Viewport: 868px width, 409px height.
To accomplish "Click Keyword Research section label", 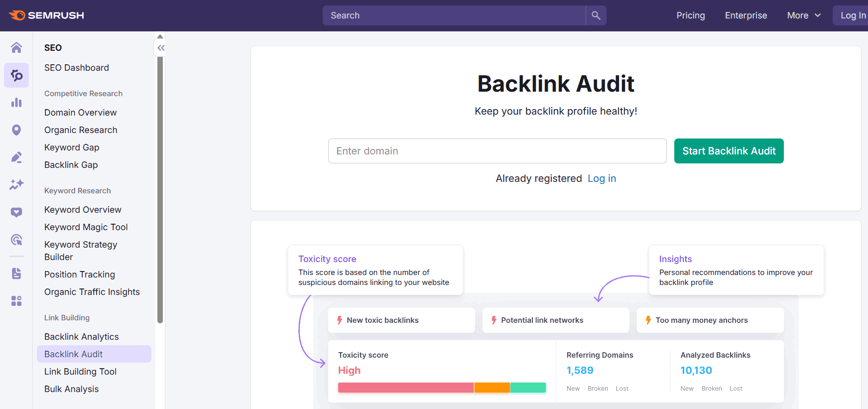I will pos(78,191).
